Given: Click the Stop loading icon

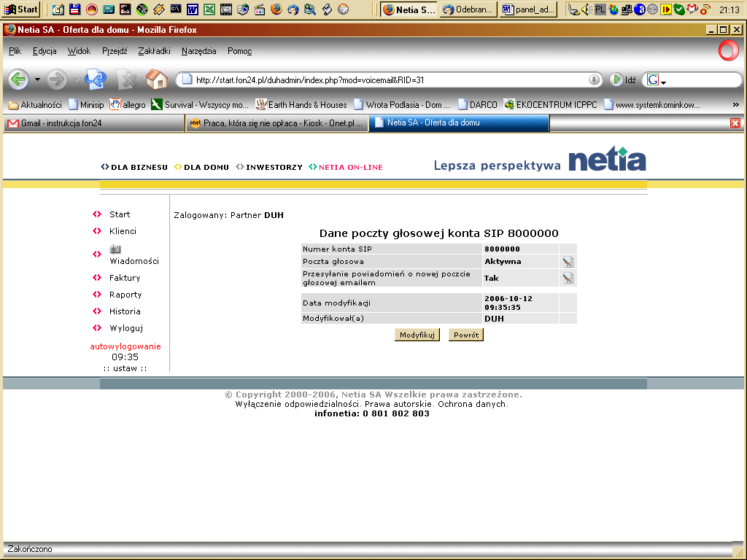Looking at the screenshot, I should (127, 79).
